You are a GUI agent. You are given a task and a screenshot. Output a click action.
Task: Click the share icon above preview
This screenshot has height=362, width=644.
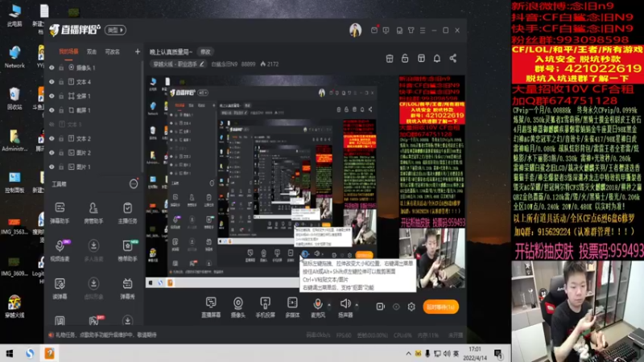pos(453,59)
